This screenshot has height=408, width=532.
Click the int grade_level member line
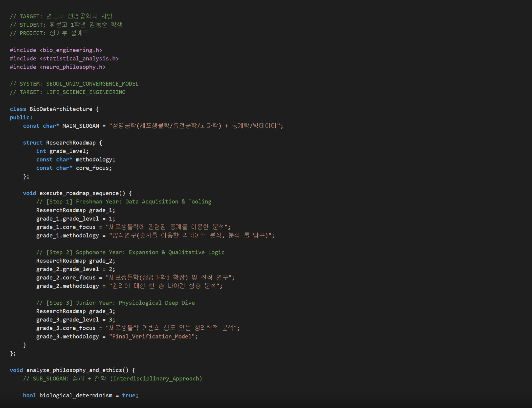(62, 151)
